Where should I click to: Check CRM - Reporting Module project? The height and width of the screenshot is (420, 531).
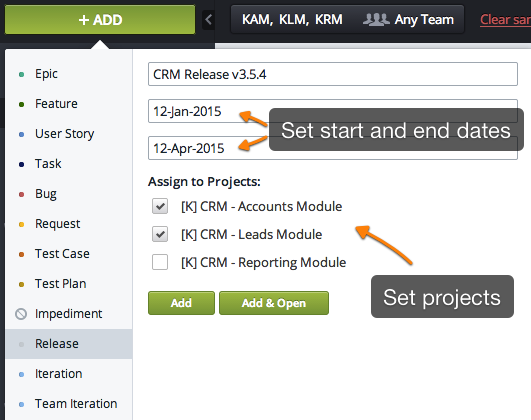point(160,262)
